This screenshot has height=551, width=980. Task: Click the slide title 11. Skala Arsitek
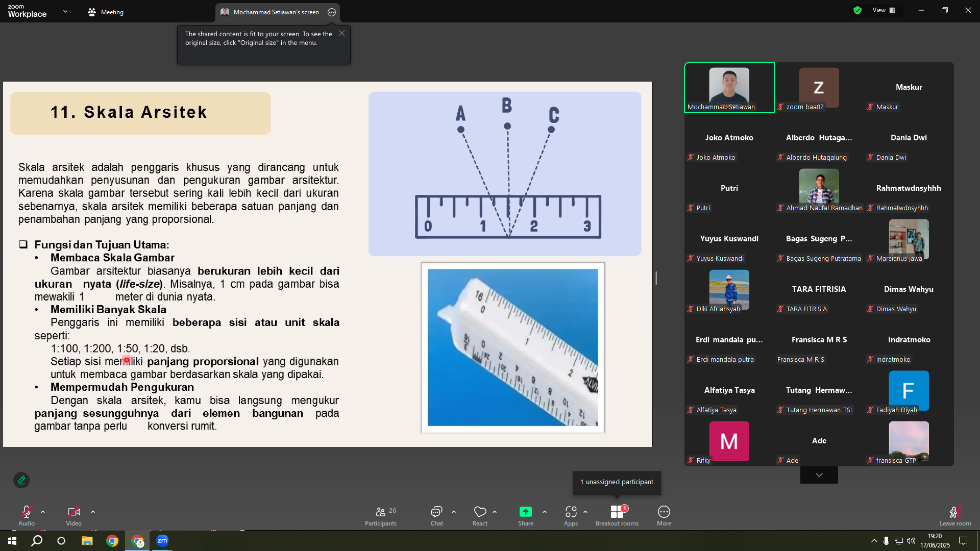coord(129,112)
